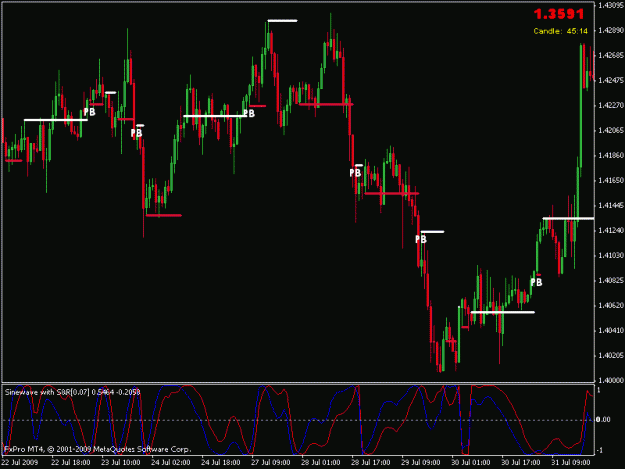Select the 1.41650 price axis label
Image resolution: width=625 pixels, height=469 pixels.
coord(610,181)
